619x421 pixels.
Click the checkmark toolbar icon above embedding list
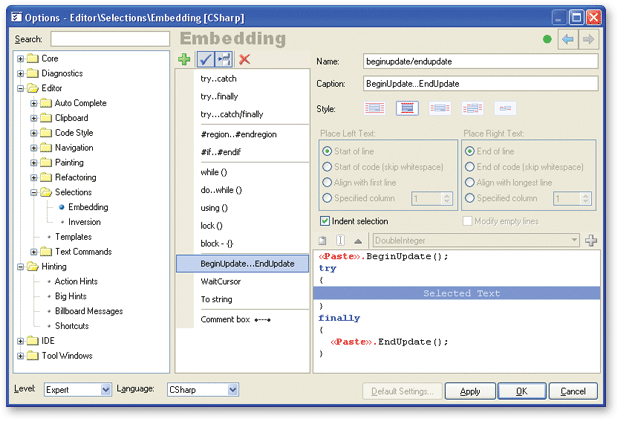205,60
